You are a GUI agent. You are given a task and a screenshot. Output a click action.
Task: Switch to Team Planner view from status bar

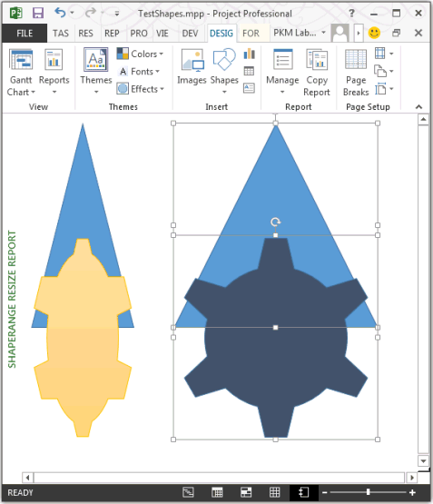[246, 492]
